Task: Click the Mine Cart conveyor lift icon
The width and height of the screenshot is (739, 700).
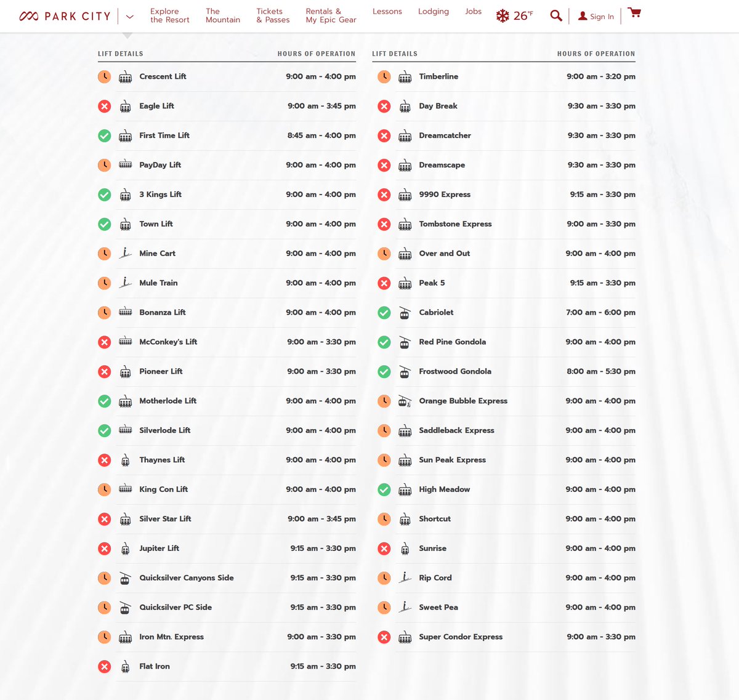Action: click(125, 253)
